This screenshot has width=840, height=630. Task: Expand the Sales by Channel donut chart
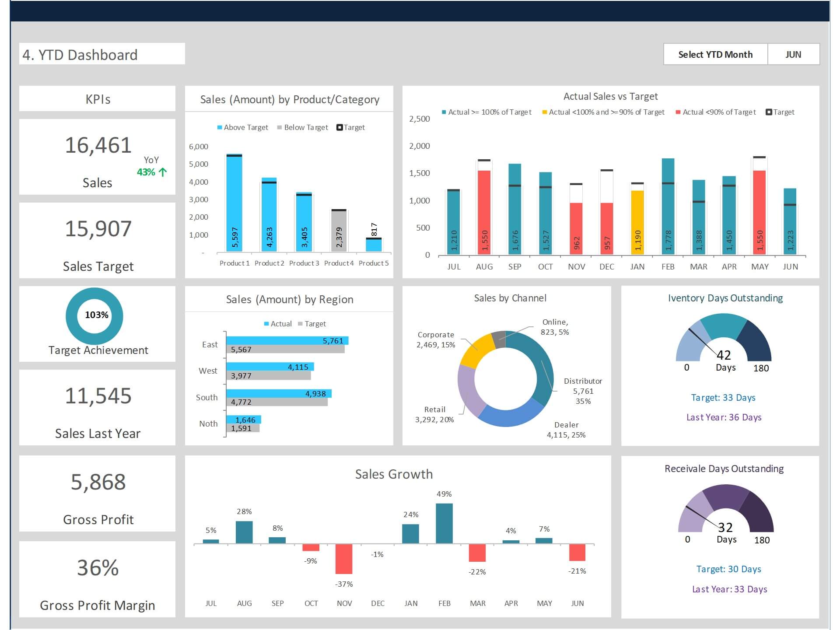(505, 374)
